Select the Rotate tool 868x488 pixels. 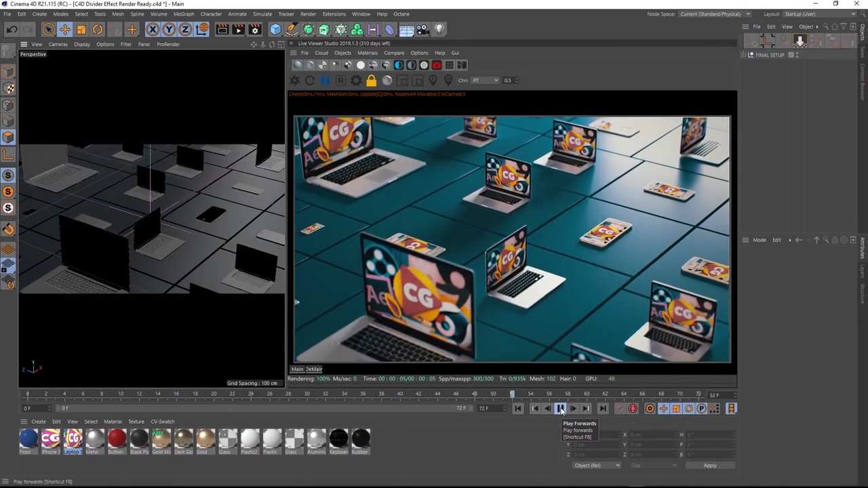(97, 29)
